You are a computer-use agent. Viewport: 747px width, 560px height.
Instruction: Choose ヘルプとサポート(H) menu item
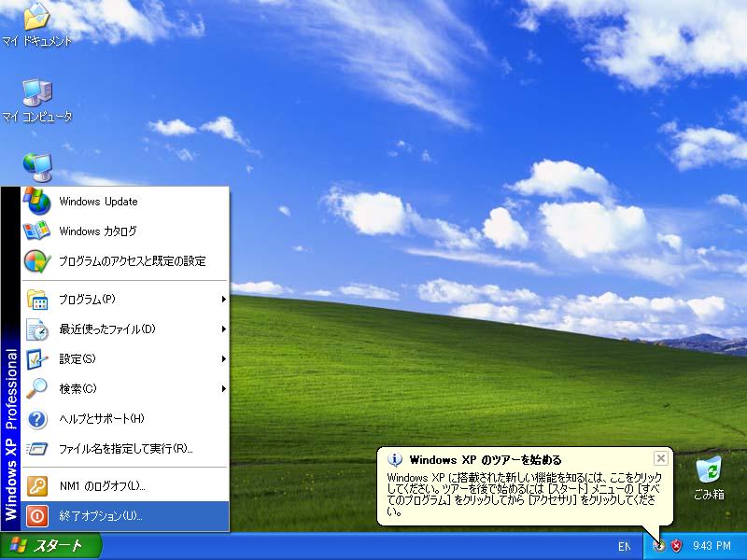pyautogui.click(x=125, y=419)
